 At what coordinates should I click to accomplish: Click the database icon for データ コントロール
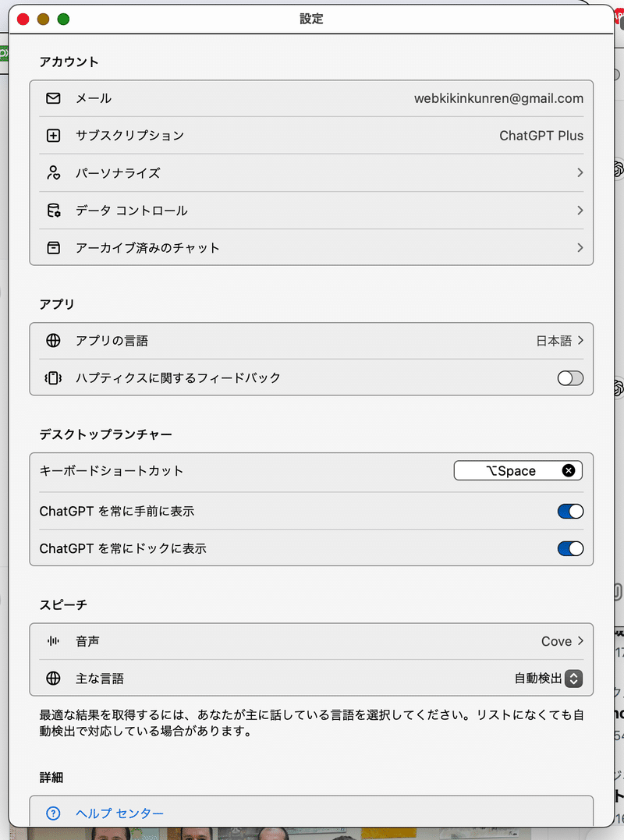[53, 210]
